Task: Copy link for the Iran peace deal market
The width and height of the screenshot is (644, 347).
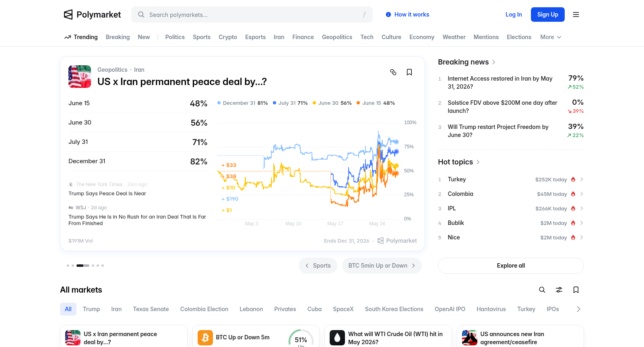Action: (393, 72)
